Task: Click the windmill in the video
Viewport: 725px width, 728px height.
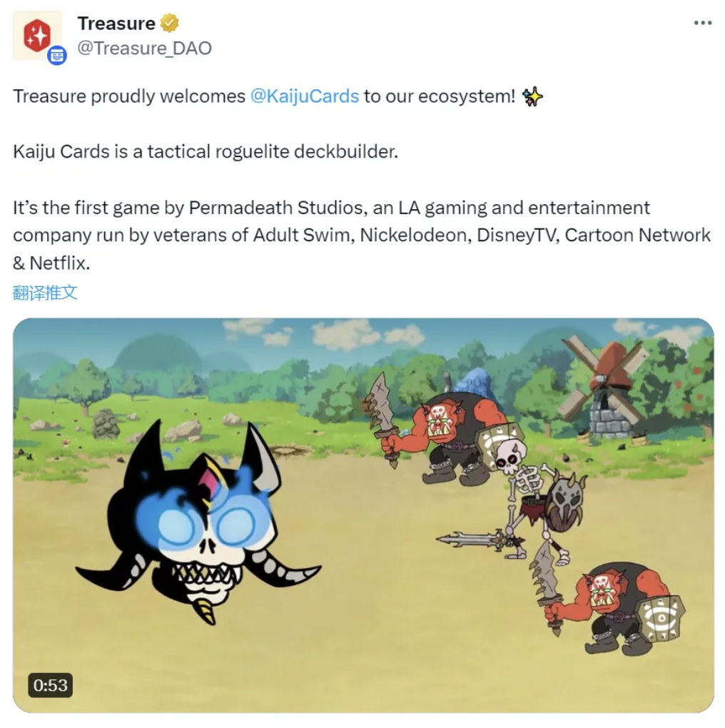Action: click(602, 388)
